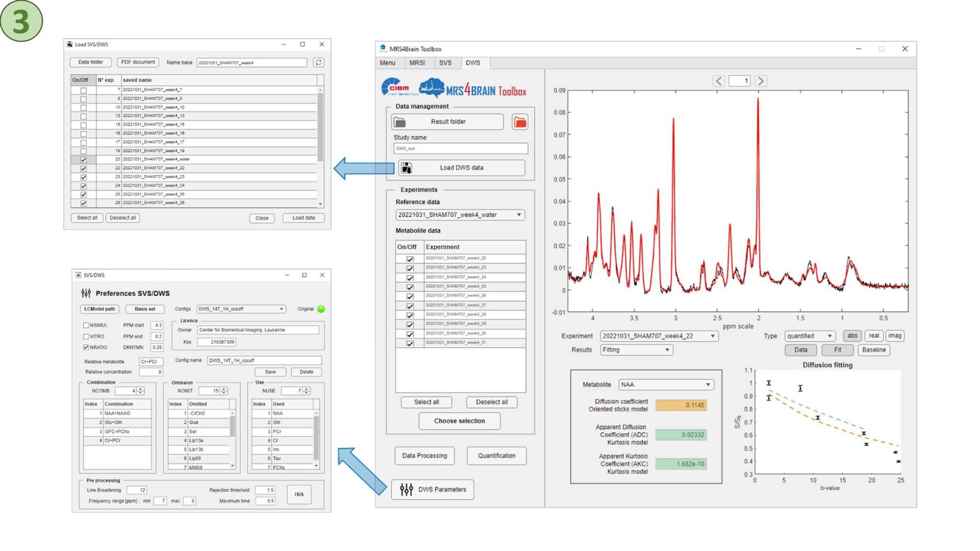
Task: Click the Study name input field
Action: 460,149
